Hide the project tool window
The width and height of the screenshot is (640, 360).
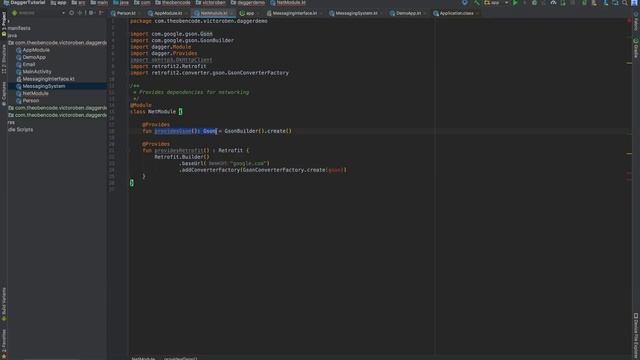[x=101, y=13]
